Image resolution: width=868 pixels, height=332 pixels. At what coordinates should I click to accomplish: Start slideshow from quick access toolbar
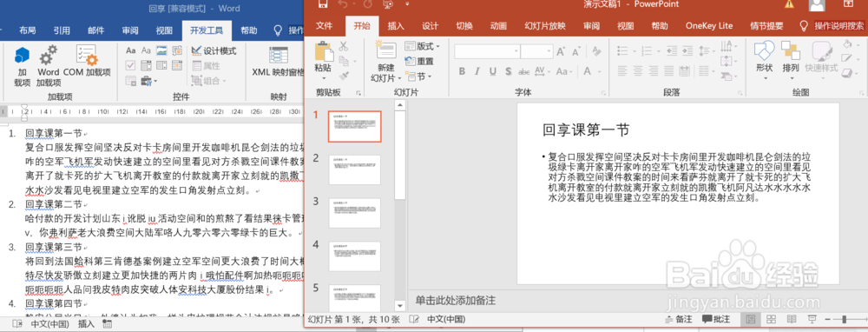coord(388,4)
